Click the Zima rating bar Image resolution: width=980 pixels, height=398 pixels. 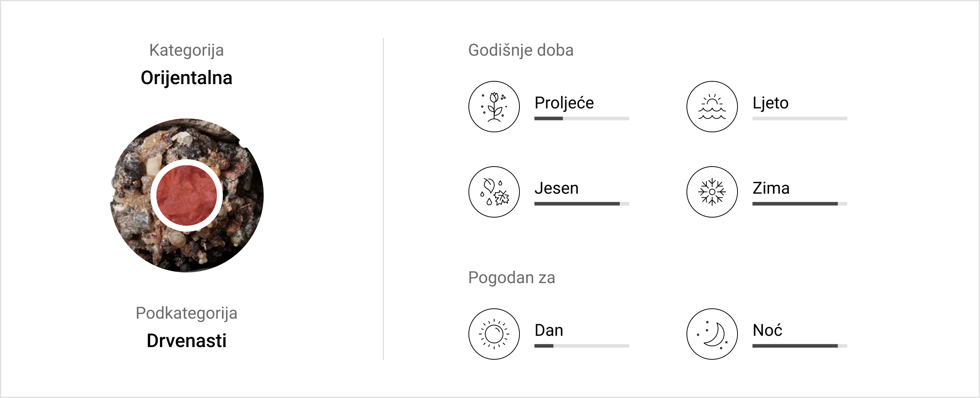pos(799,204)
